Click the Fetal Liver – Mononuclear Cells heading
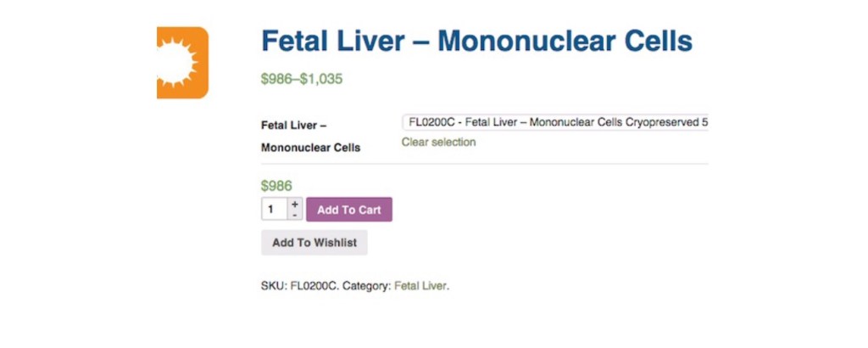This screenshot has height=348, width=868. 476,41
